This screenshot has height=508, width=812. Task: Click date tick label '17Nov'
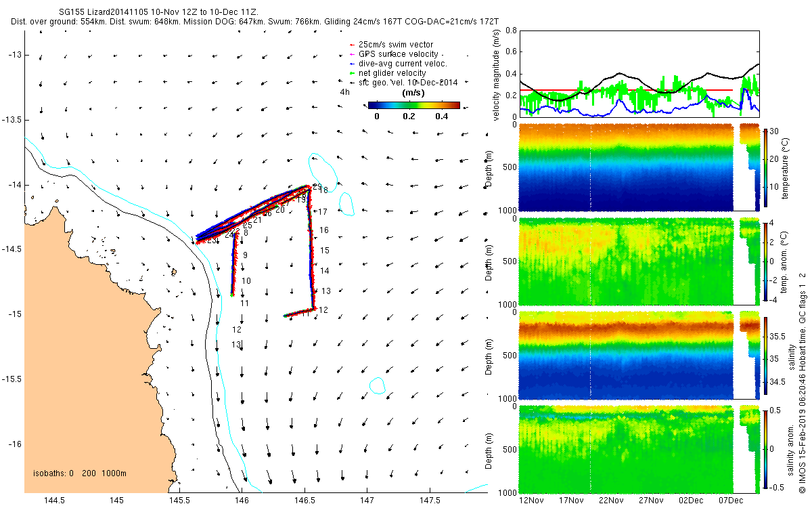(x=571, y=501)
